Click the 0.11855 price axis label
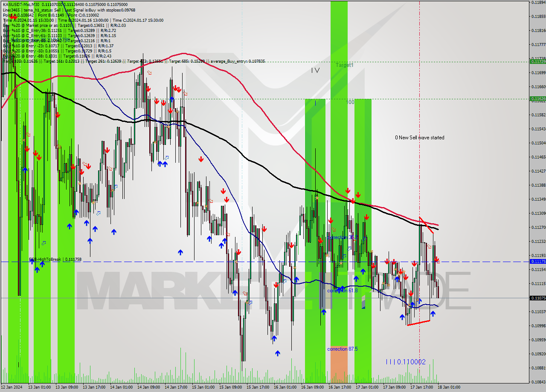 point(538,16)
